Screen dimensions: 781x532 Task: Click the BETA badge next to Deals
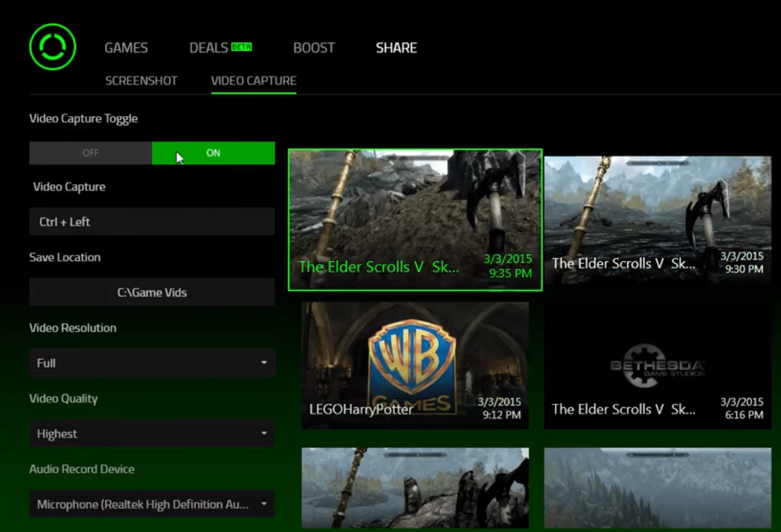(x=242, y=47)
